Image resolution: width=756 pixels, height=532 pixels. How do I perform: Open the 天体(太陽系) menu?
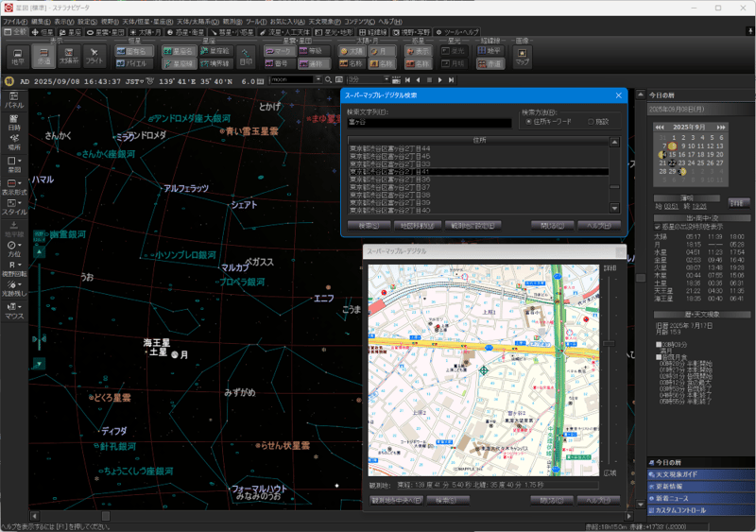click(x=197, y=20)
